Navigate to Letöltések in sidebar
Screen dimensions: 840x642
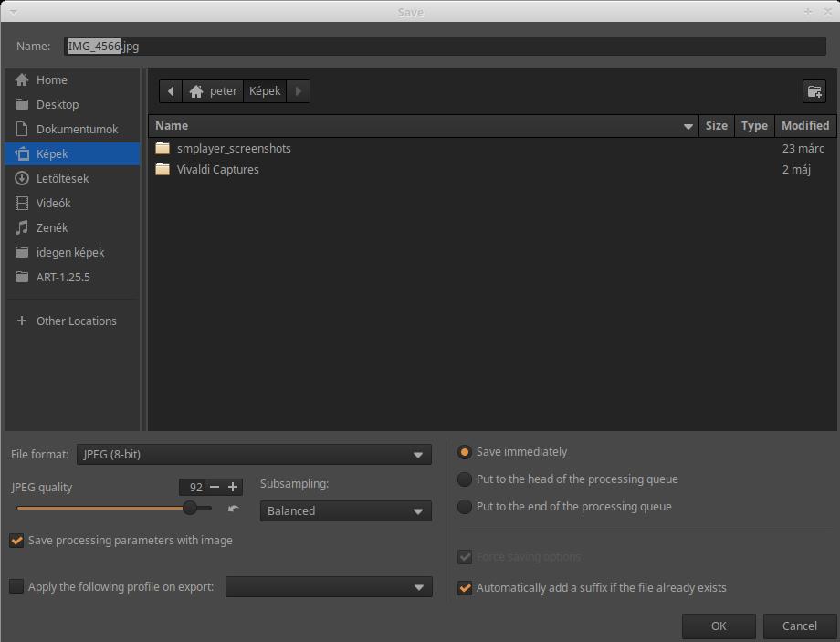(x=62, y=178)
